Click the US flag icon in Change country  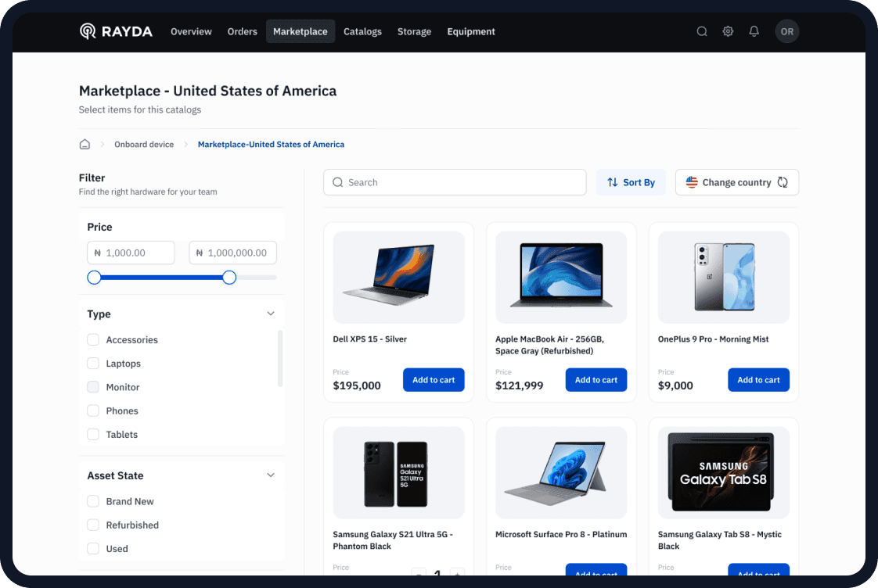click(692, 182)
